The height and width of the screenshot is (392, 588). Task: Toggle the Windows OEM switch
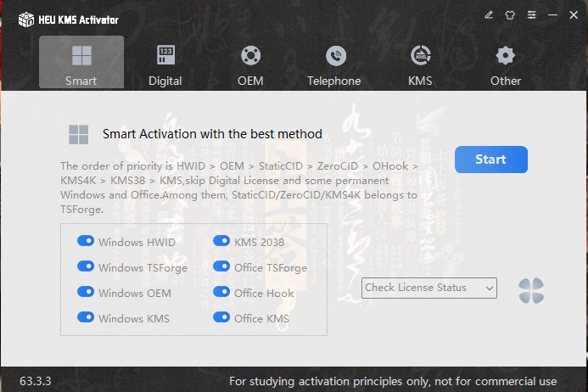click(86, 292)
